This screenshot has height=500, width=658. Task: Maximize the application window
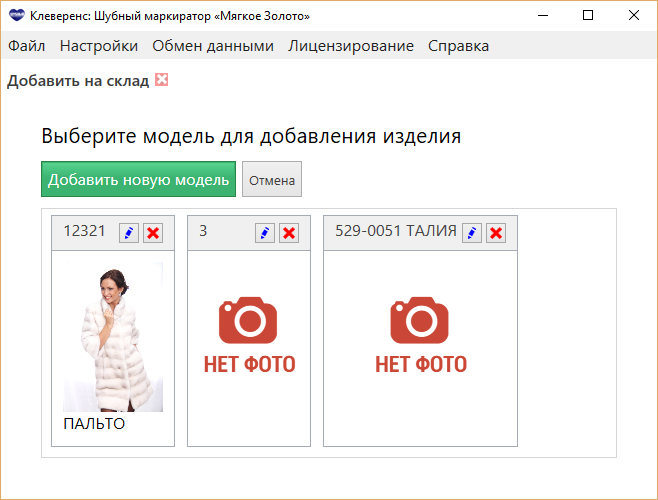(588, 16)
